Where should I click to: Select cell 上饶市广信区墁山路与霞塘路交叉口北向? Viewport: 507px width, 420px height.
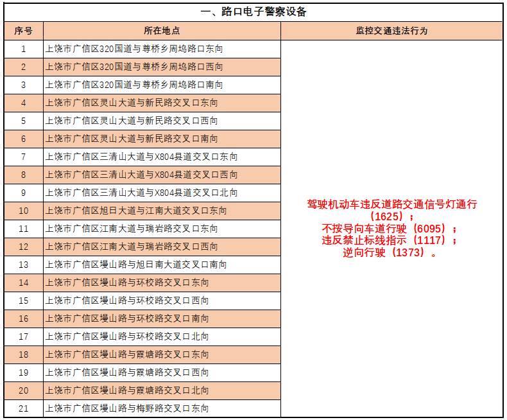[162, 390]
